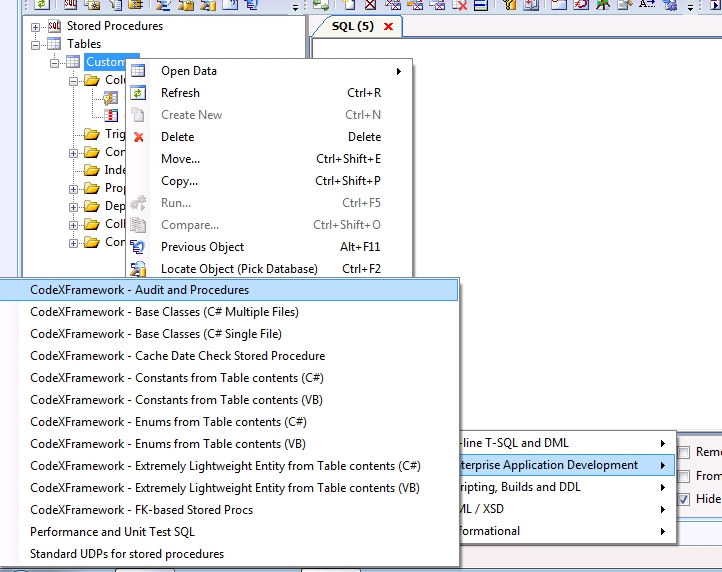The image size is (722, 572).
Task: Choose Standard UDPs for stored procedures
Action: tap(229, 554)
